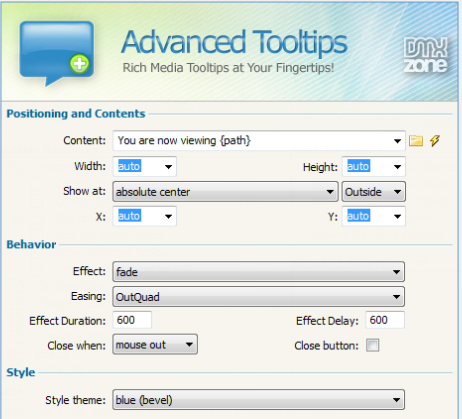Click the lightning bolt dynamic data icon

pos(435,140)
